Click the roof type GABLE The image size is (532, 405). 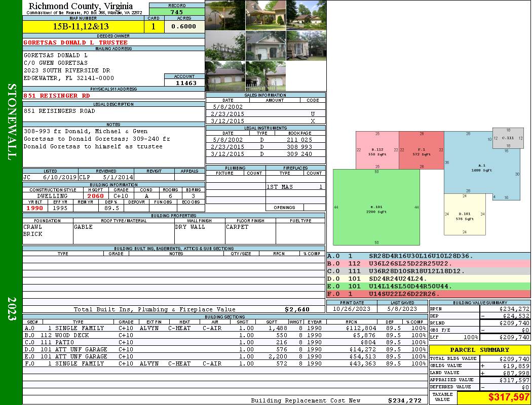click(x=84, y=227)
